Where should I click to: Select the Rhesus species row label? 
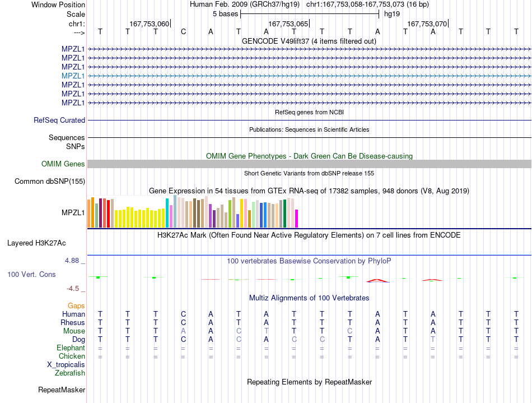coord(73,322)
